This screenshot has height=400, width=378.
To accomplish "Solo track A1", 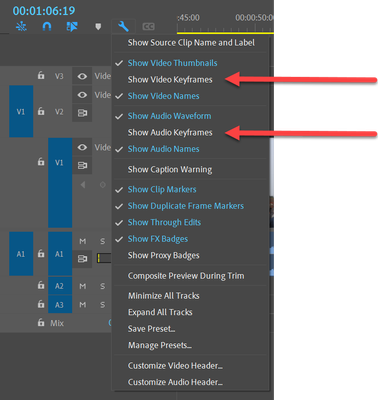I will pos(103,241).
